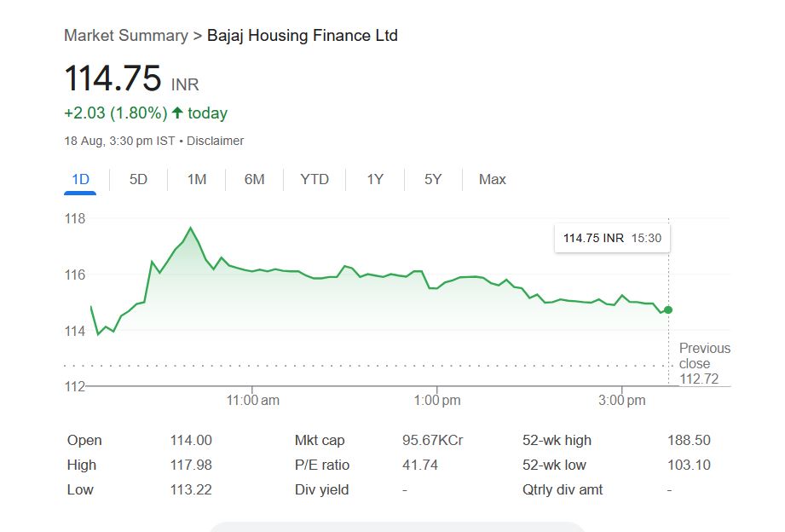The image size is (785, 532).
Task: Click the green up-arrow beside today
Action: (177, 113)
